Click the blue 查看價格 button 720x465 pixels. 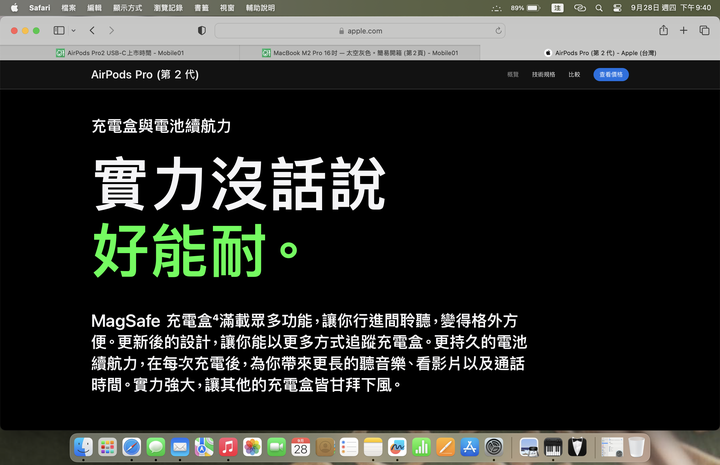click(611, 74)
